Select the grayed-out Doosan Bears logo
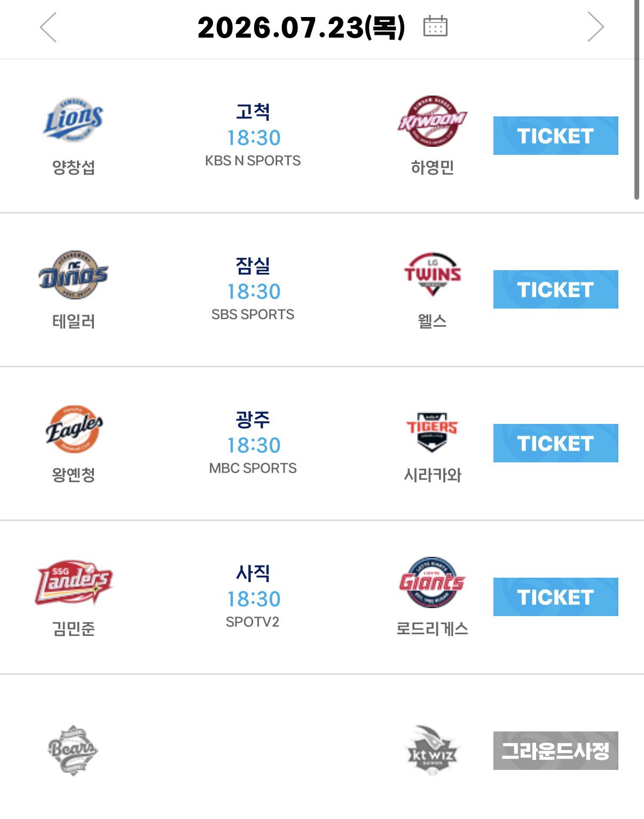 pyautogui.click(x=73, y=750)
